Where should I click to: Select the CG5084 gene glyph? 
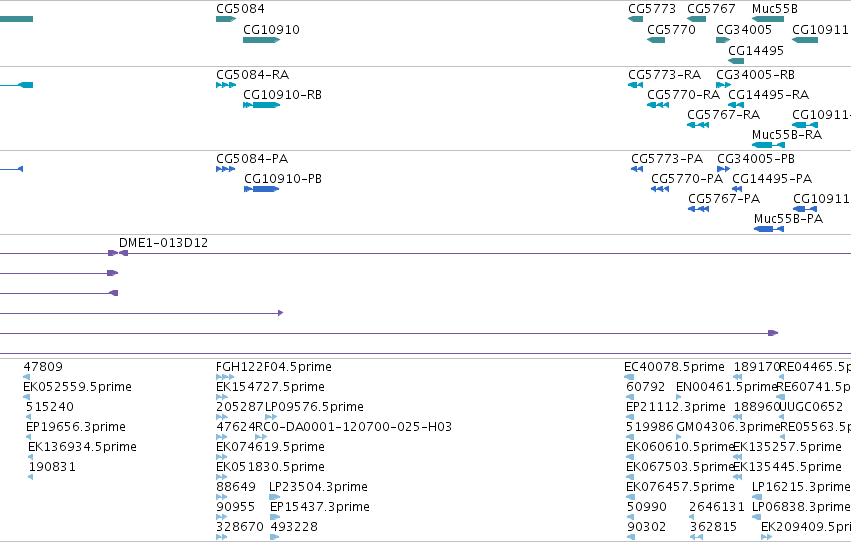coord(226,19)
